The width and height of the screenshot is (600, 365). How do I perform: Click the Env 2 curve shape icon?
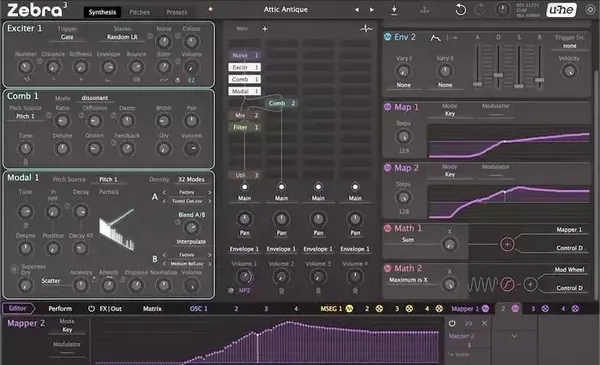pyautogui.click(x=436, y=37)
